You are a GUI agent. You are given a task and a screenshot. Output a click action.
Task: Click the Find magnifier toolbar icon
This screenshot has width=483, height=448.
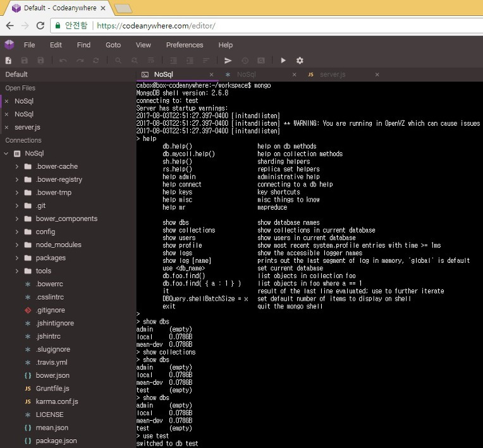point(118,61)
